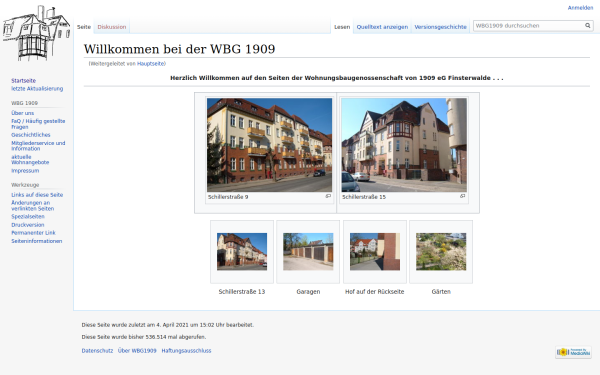Enlarge icon under Schillerstraße 15 image
Screen dimensions: 600x375
462,196
